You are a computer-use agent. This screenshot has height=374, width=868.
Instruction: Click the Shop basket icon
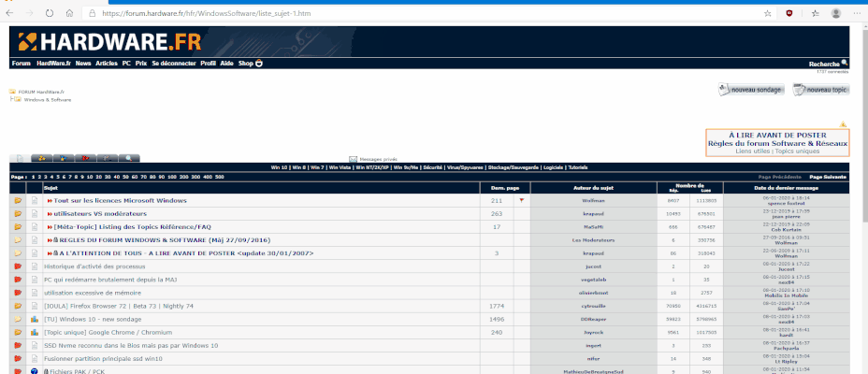pyautogui.click(x=259, y=63)
